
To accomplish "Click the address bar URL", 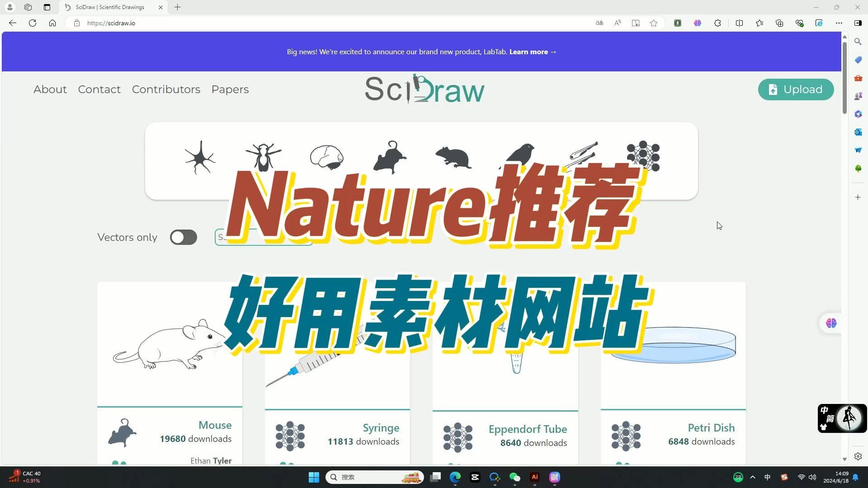I will click(111, 23).
